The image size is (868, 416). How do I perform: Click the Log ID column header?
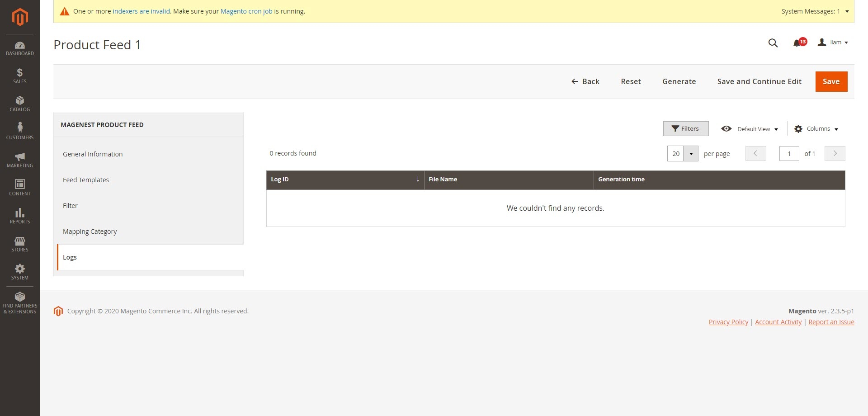pyautogui.click(x=345, y=180)
